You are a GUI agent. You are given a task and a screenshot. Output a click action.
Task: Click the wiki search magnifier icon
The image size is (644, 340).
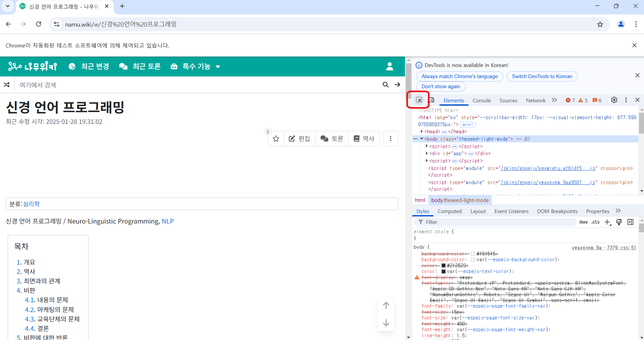pos(385,85)
